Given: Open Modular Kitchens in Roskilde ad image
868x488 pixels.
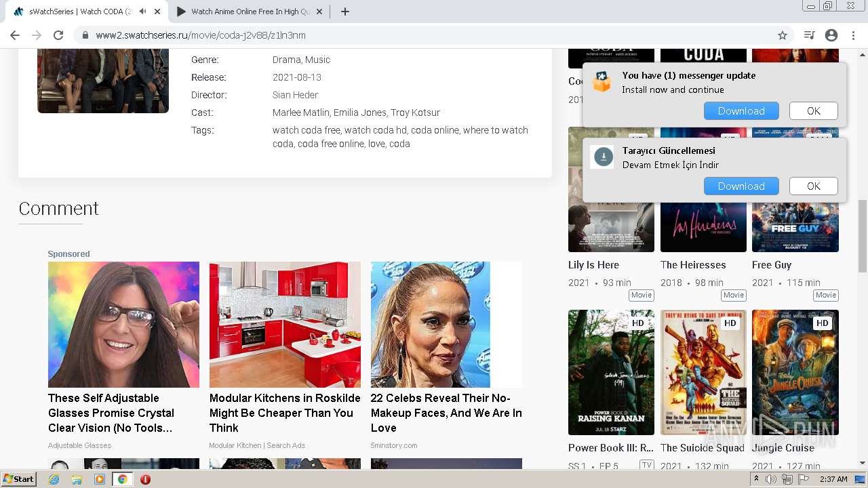Looking at the screenshot, I should 285,325.
